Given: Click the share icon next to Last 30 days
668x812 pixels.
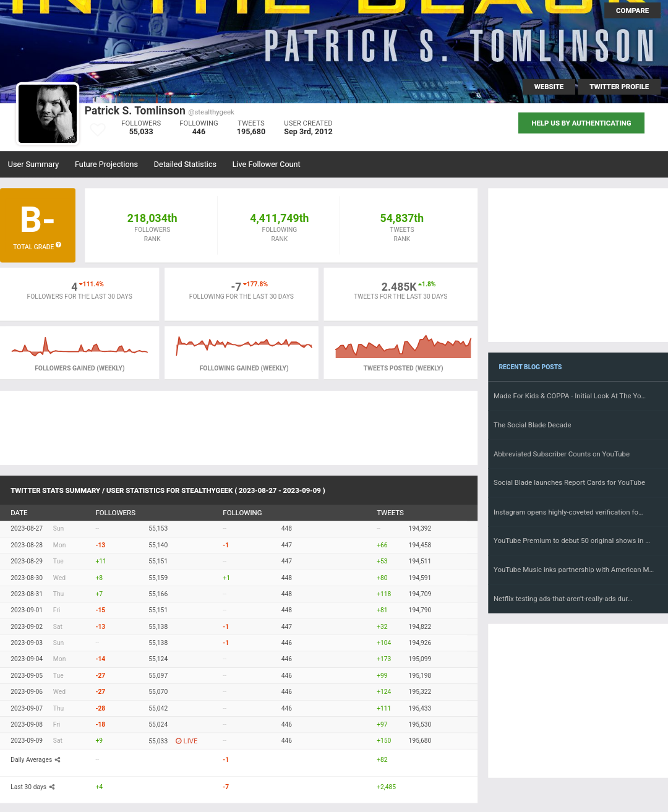Looking at the screenshot, I should (52, 787).
